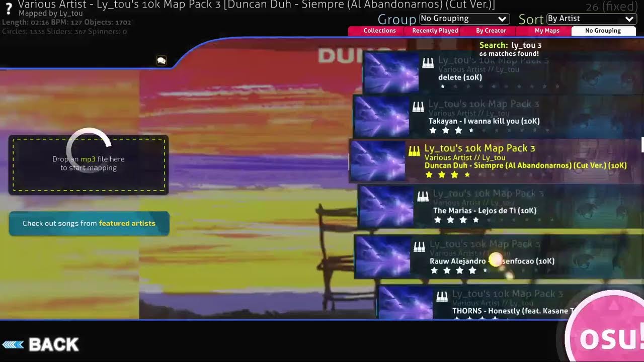Click thumbnail of Rauw Alejandro map
Viewport: 644px width, 362px height.
[x=382, y=256]
